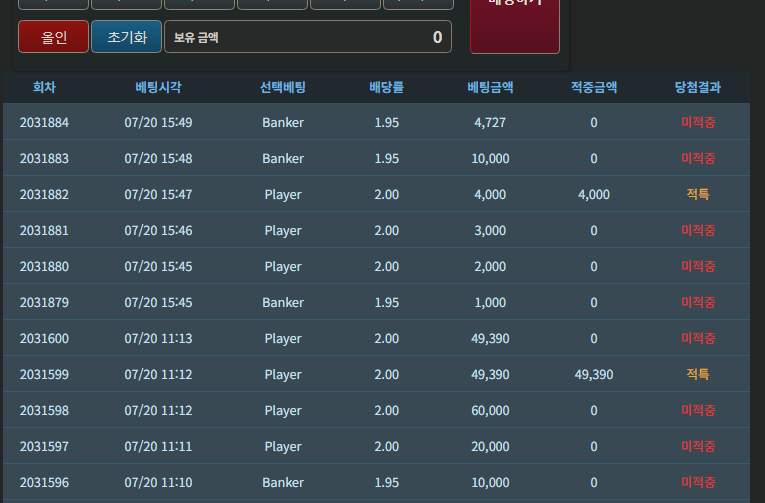Click bet time 07/20 11:13

pos(158,339)
